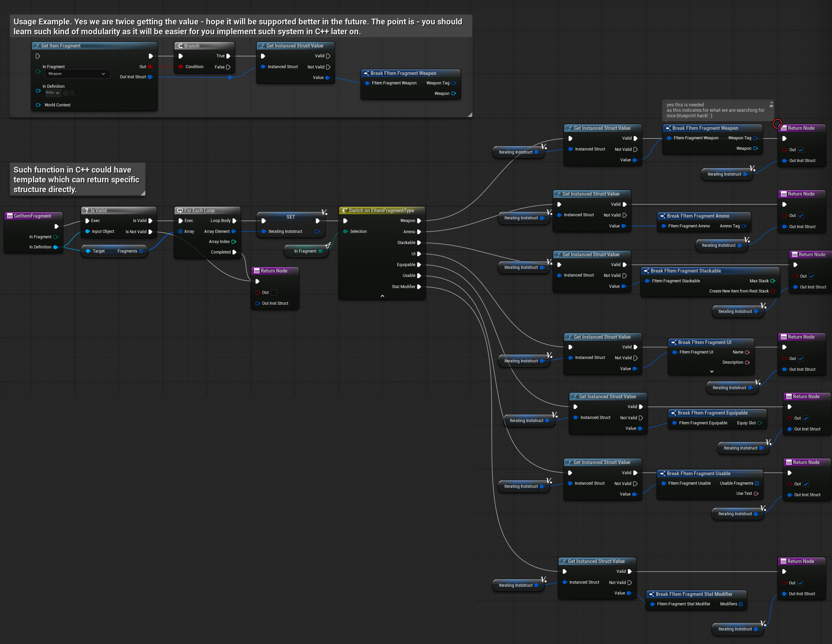Click the Branch node header icon

point(180,46)
